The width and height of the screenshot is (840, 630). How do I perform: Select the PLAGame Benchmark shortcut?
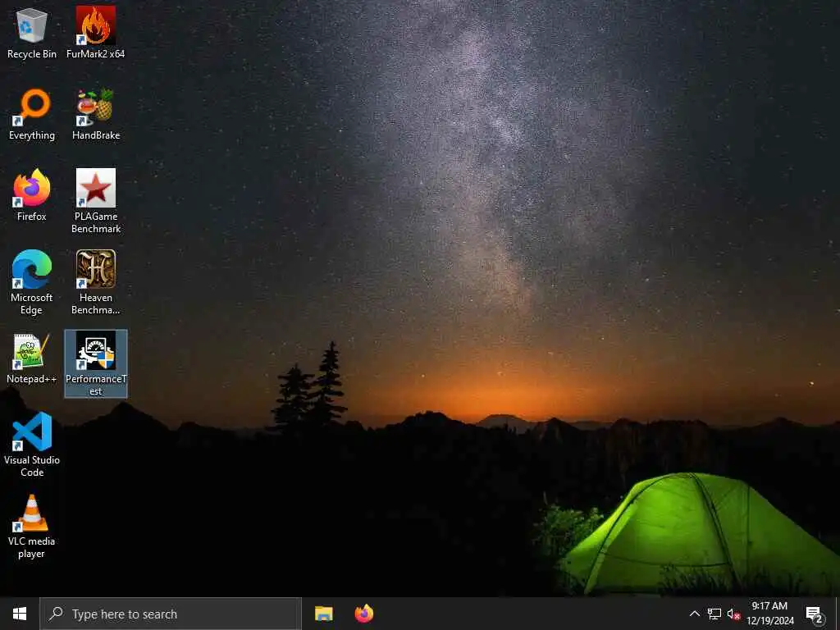[x=96, y=202]
